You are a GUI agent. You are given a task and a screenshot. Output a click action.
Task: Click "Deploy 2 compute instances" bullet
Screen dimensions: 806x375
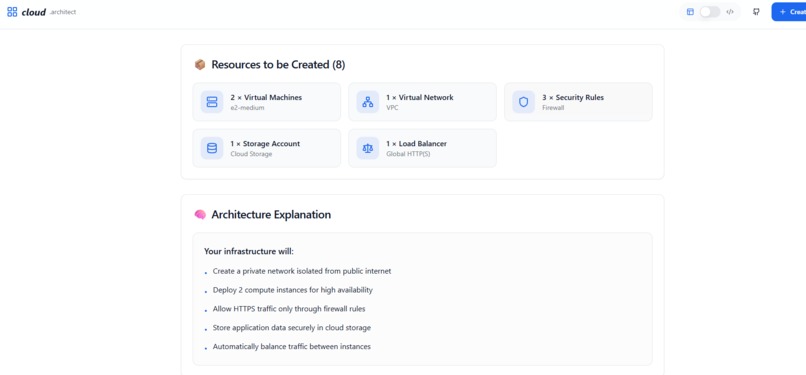292,290
